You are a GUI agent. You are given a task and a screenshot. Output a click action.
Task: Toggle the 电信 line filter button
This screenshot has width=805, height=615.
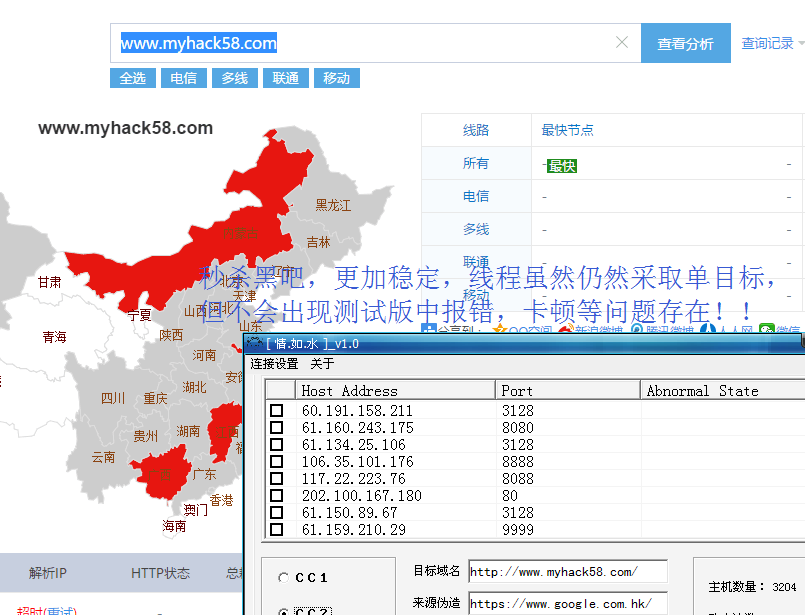pos(184,78)
